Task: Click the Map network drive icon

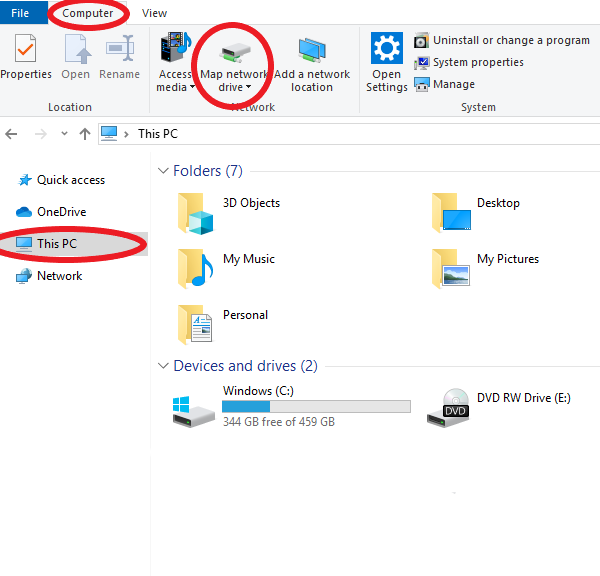Action: coord(234,50)
